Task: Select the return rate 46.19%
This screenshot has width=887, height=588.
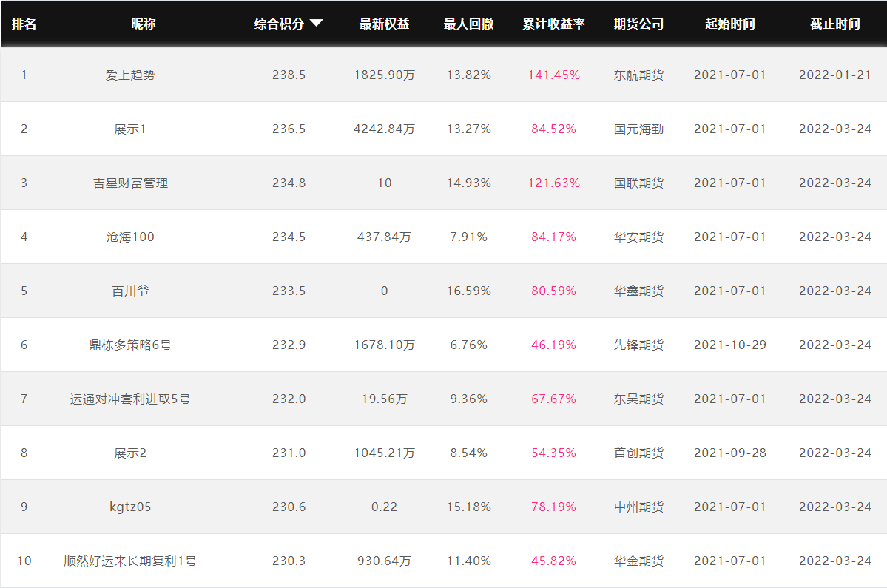Action: (x=553, y=345)
